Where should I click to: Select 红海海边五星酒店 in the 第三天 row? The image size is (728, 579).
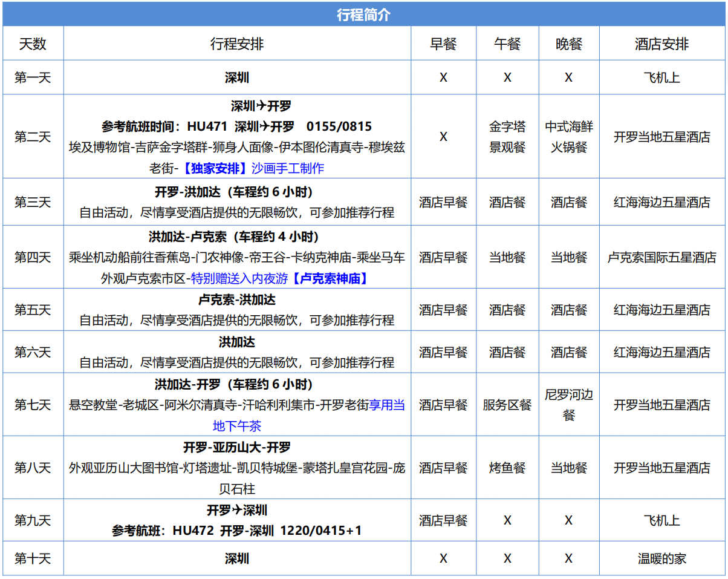(661, 202)
